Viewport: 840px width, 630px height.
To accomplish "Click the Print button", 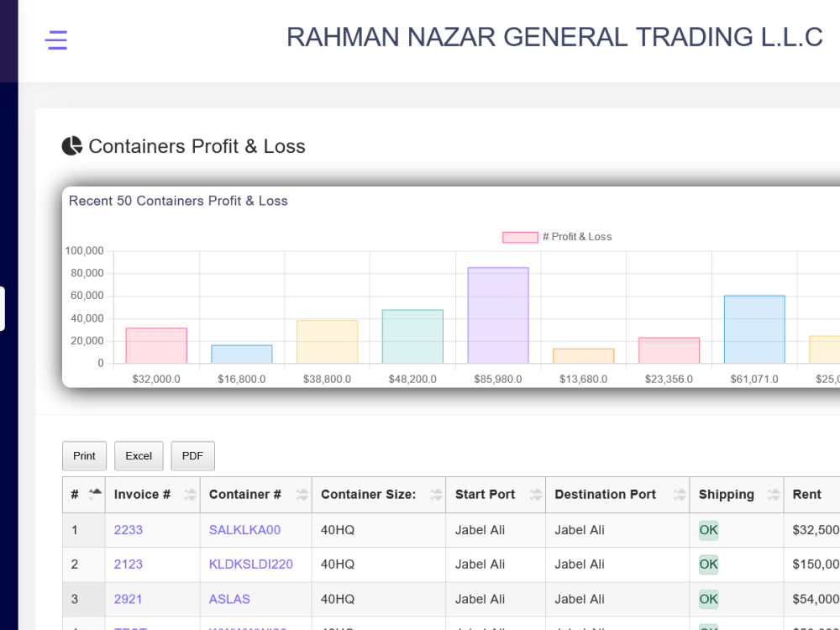I will click(84, 456).
